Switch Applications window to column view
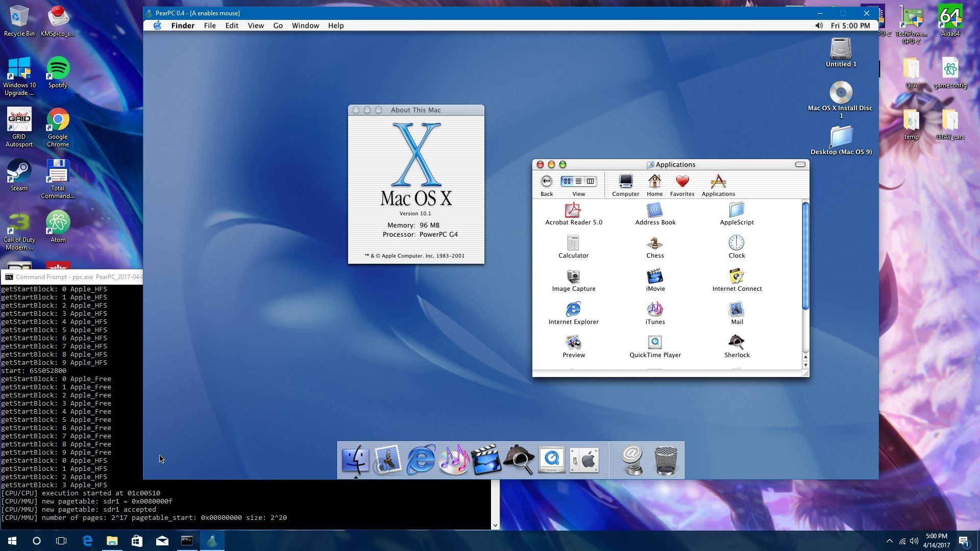This screenshot has width=980, height=551. pyautogui.click(x=590, y=181)
